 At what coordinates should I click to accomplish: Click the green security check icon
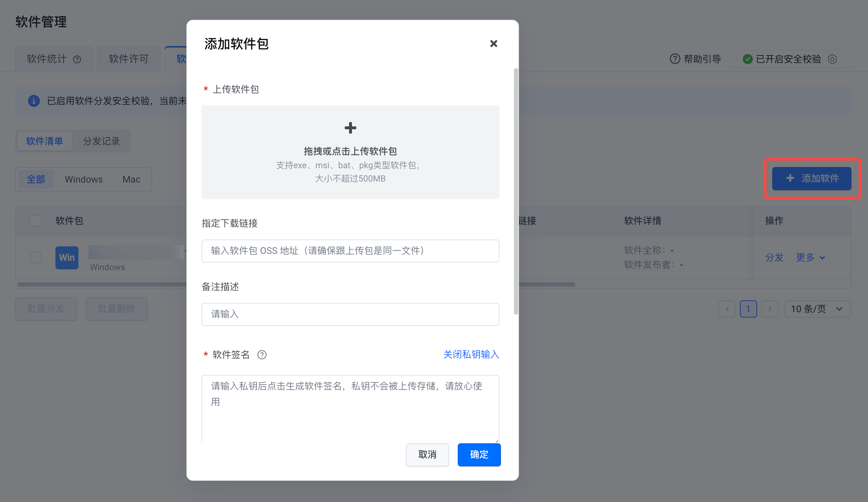click(x=747, y=59)
